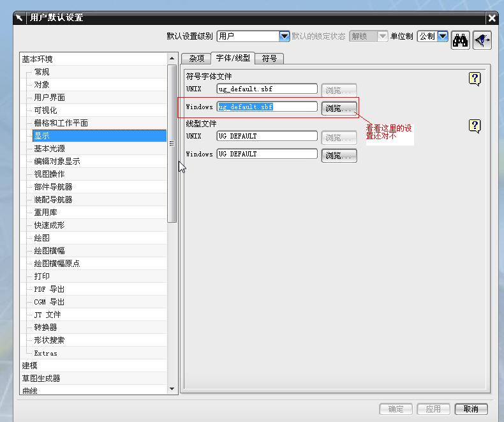Viewport: 504px width, 422px height.
Task: Select 基本光源 in the tree
Action: click(50, 149)
